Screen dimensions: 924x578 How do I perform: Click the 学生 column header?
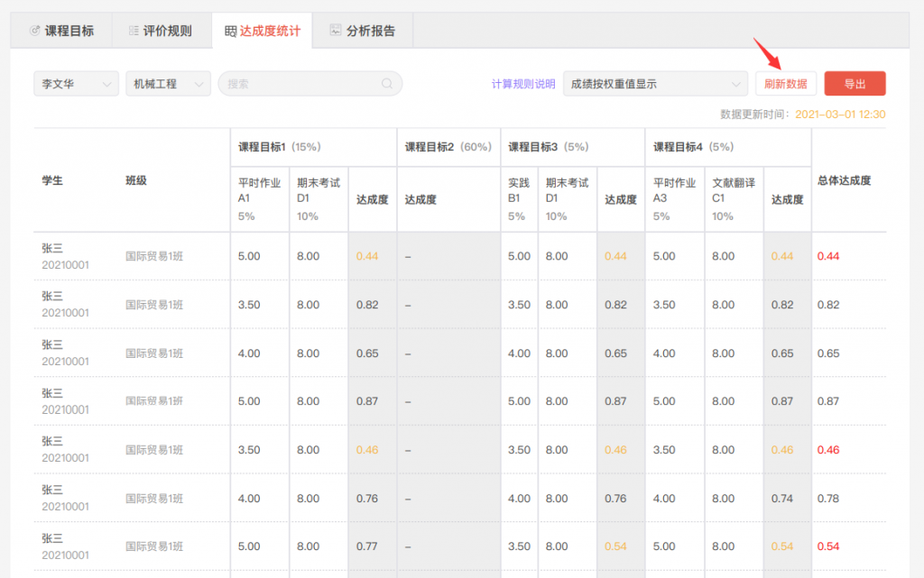click(x=52, y=180)
